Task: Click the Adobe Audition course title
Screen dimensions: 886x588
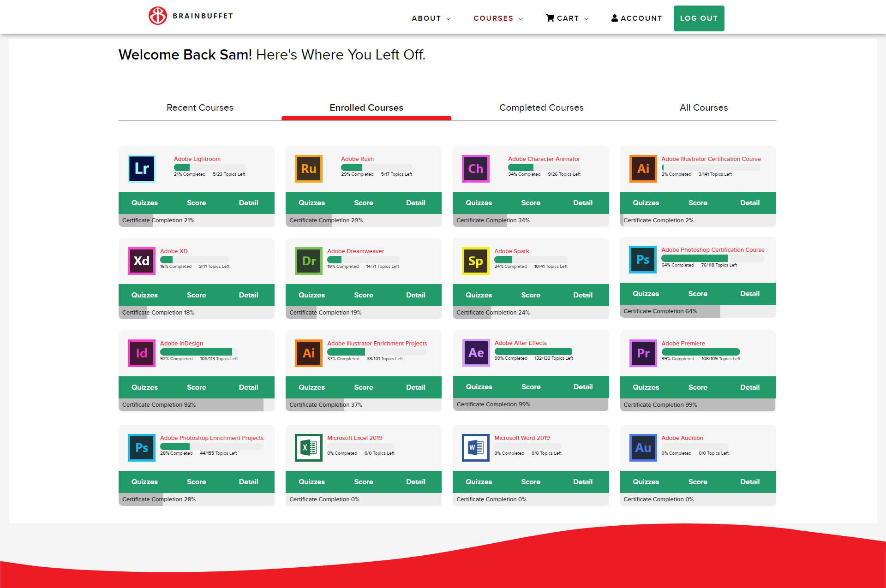Action: pos(682,438)
